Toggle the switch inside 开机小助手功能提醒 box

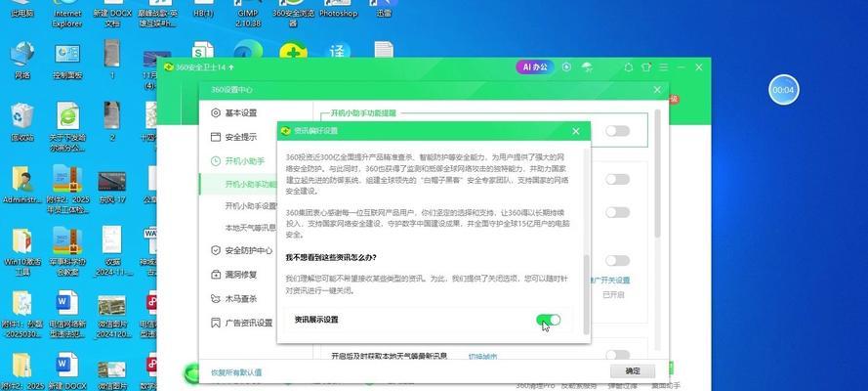tap(617, 131)
